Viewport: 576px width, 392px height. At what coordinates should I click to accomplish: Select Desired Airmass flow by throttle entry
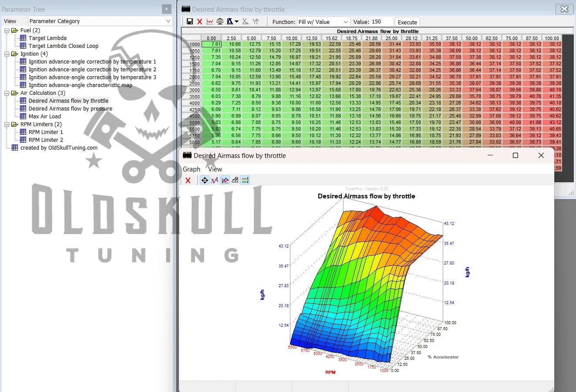(x=68, y=101)
